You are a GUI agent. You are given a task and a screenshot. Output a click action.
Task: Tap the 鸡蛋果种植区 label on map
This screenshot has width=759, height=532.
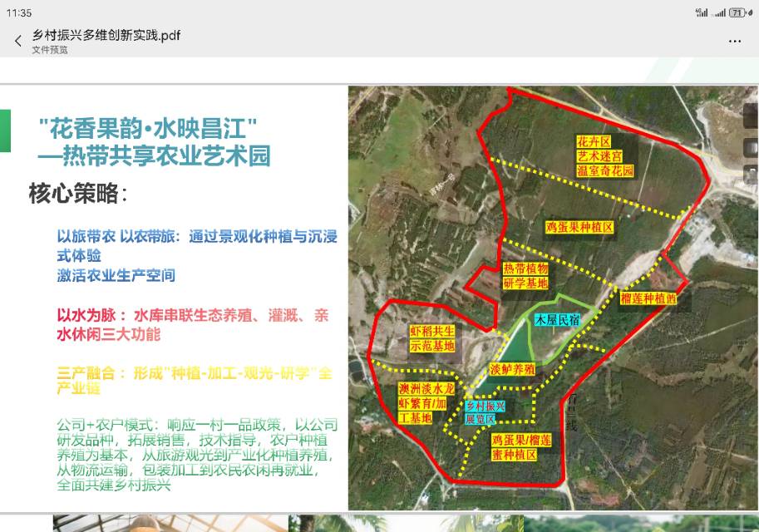click(x=579, y=226)
